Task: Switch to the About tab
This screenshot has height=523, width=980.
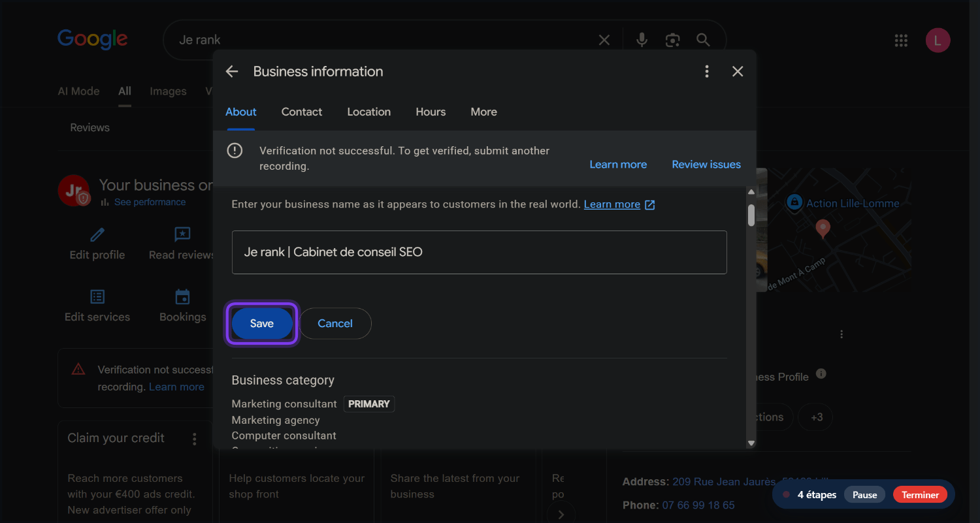Action: 241,112
